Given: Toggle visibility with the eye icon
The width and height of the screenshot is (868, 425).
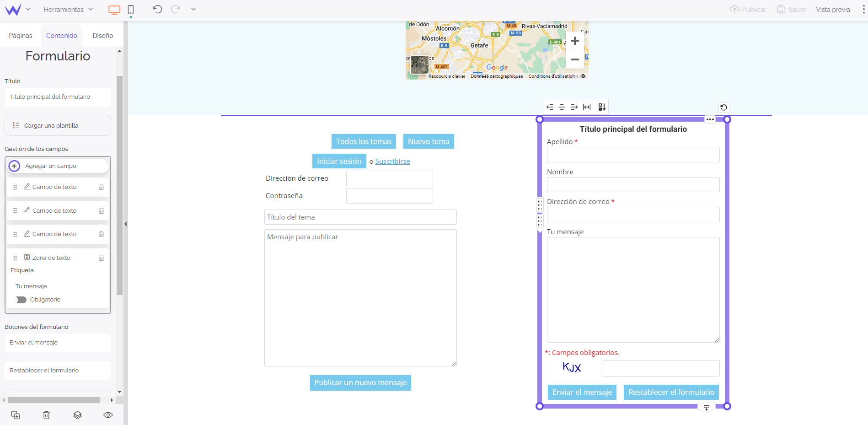Looking at the screenshot, I should [108, 415].
